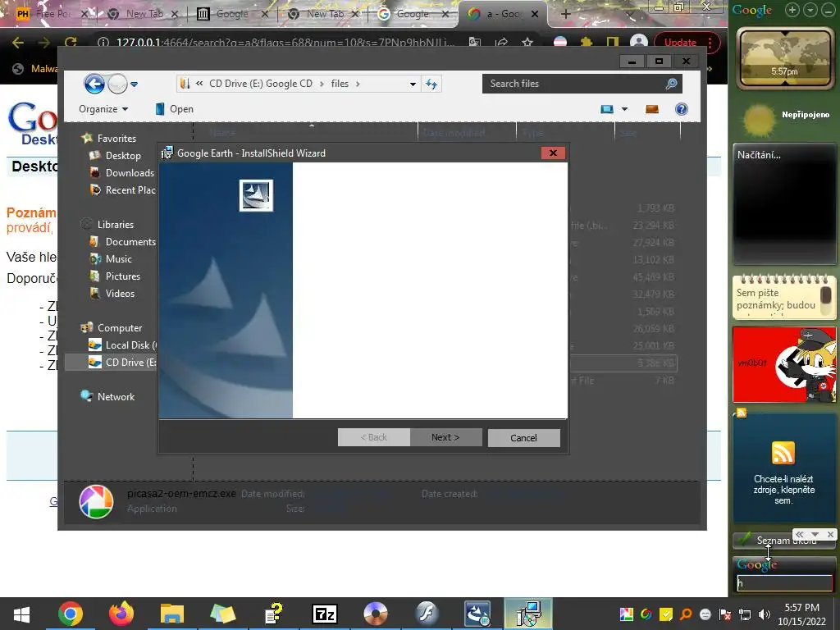This screenshot has height=630, width=840.
Task: Click Open in the Explorer toolbar
Action: (x=174, y=109)
